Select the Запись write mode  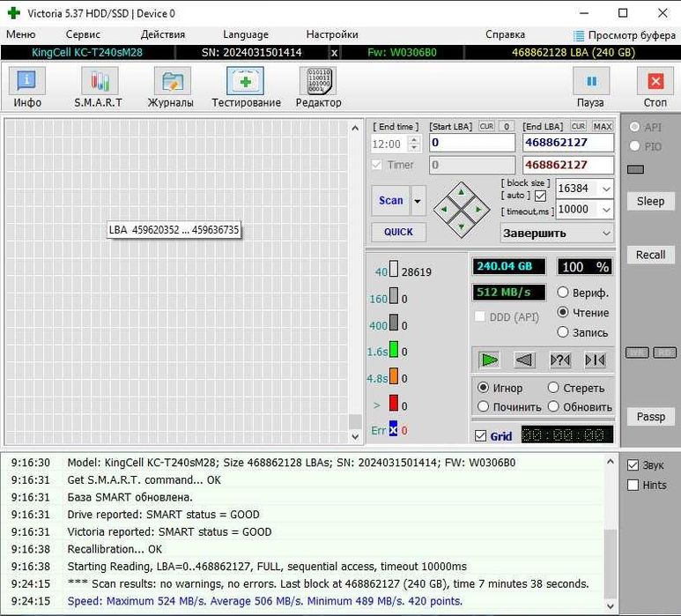[x=562, y=332]
